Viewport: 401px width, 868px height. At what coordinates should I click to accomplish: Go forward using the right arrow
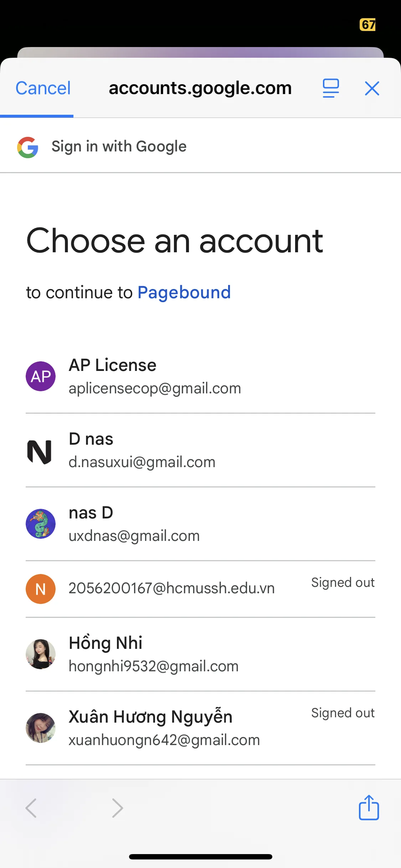[x=117, y=808]
